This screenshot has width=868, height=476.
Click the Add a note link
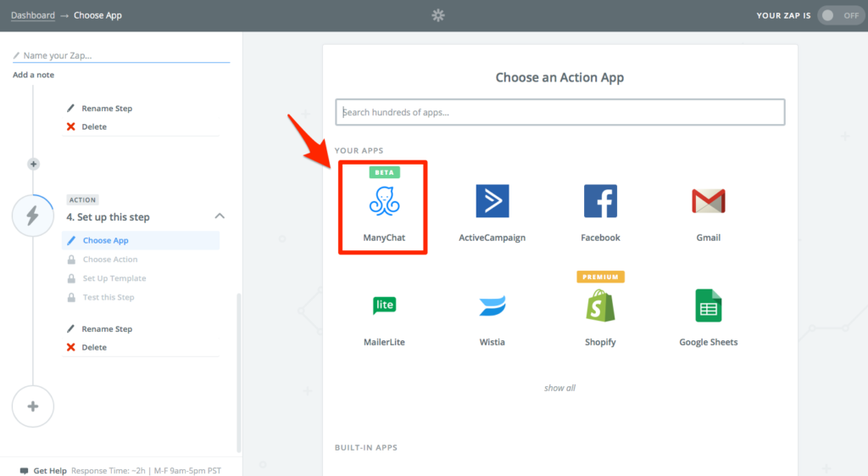(x=33, y=75)
